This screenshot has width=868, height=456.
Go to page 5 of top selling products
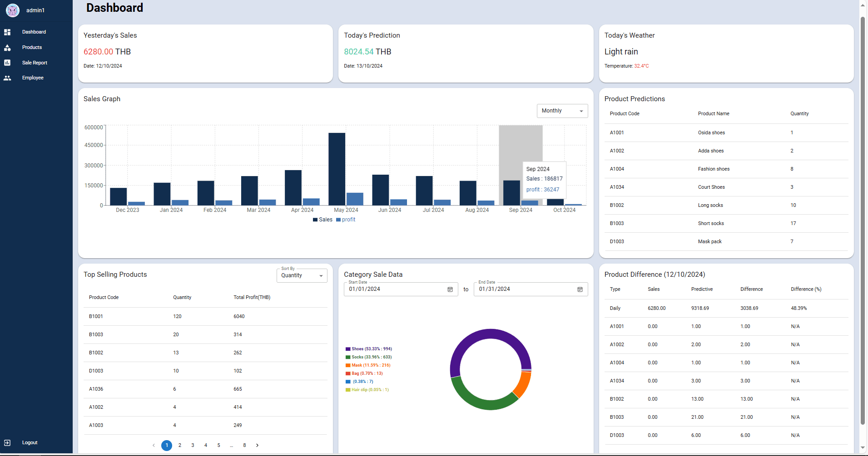219,446
